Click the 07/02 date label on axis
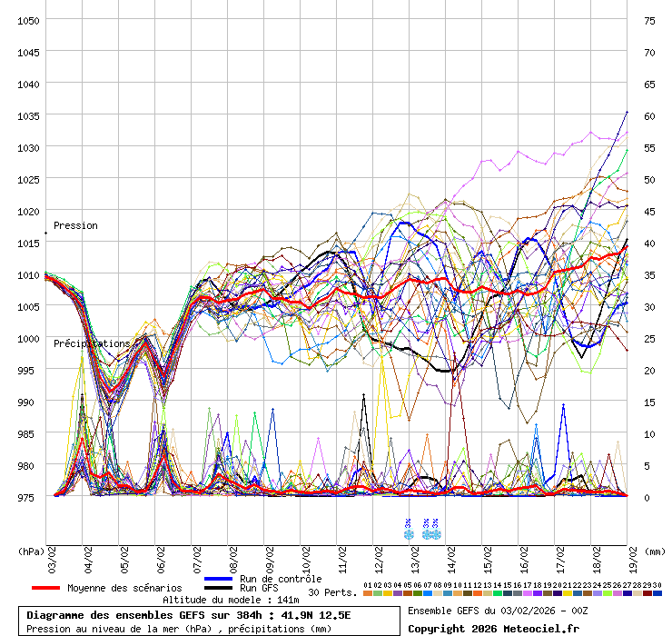Image resolution: width=672 pixels, height=636 pixels. point(197,555)
